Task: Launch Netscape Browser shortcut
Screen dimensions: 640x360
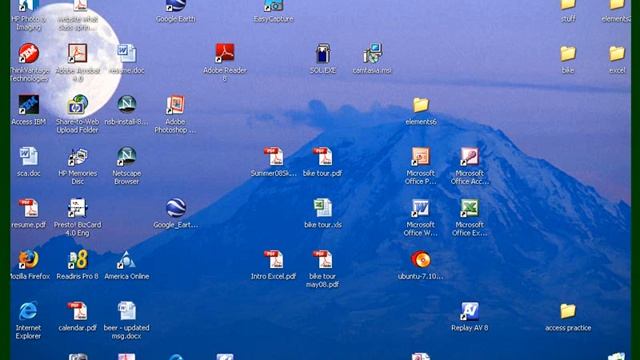Action: click(x=127, y=156)
